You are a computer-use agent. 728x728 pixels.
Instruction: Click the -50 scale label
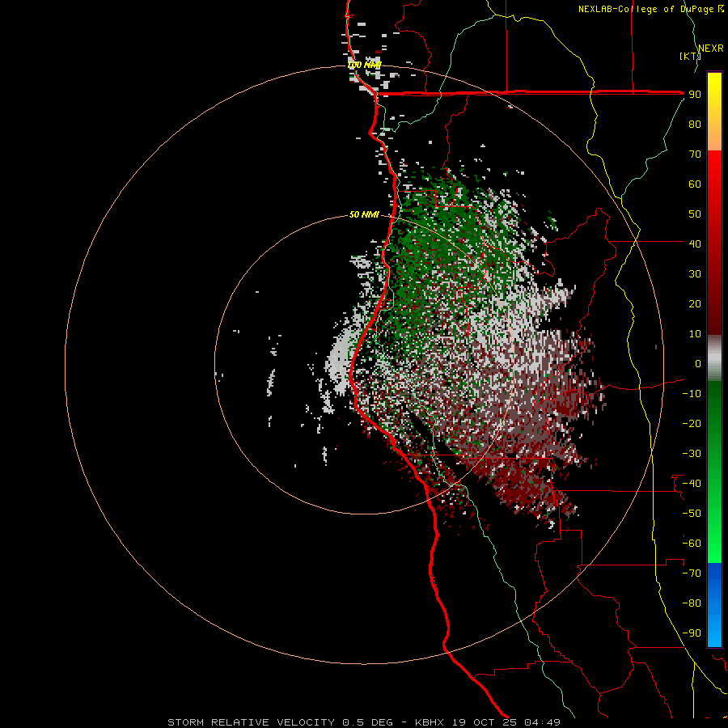[692, 514]
